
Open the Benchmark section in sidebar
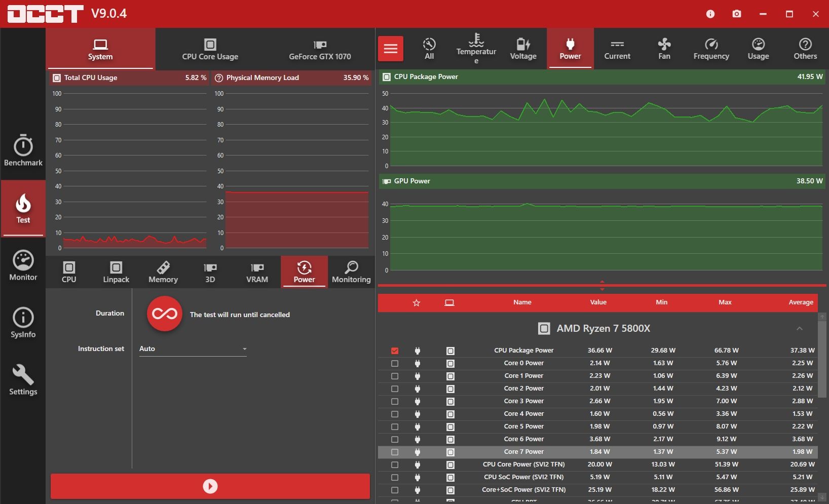23,150
